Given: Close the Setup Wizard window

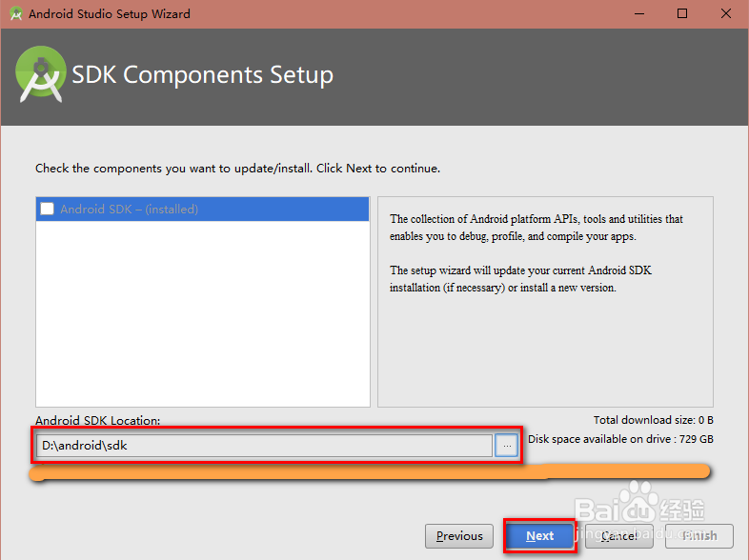Looking at the screenshot, I should [725, 13].
